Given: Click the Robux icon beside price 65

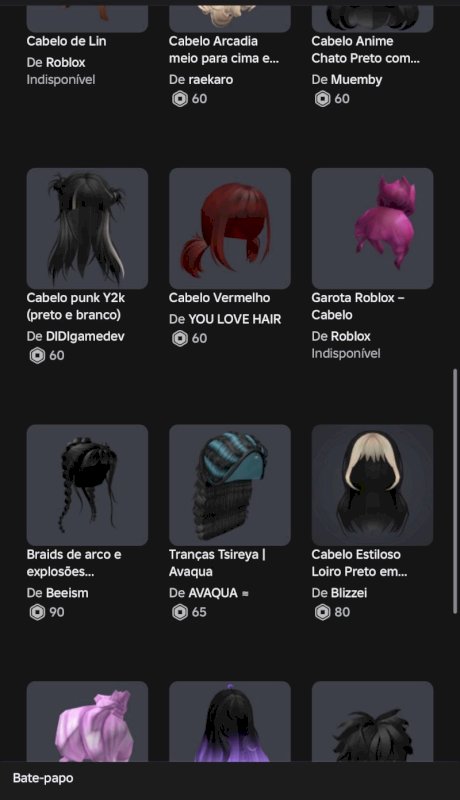Looking at the screenshot, I should [180, 612].
